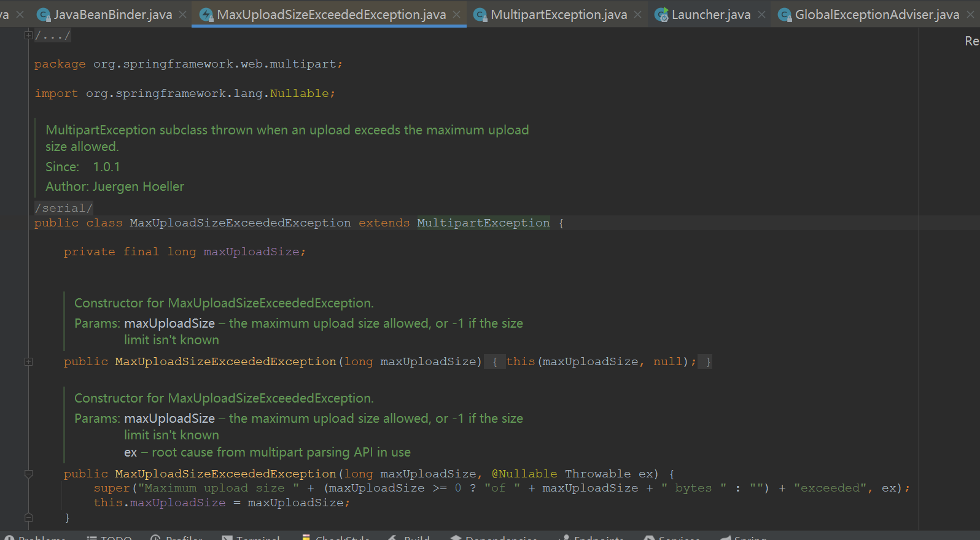The height and width of the screenshot is (540, 980).
Task: Click 'Author: Juergen Hoeller' doc line
Action: (x=115, y=187)
